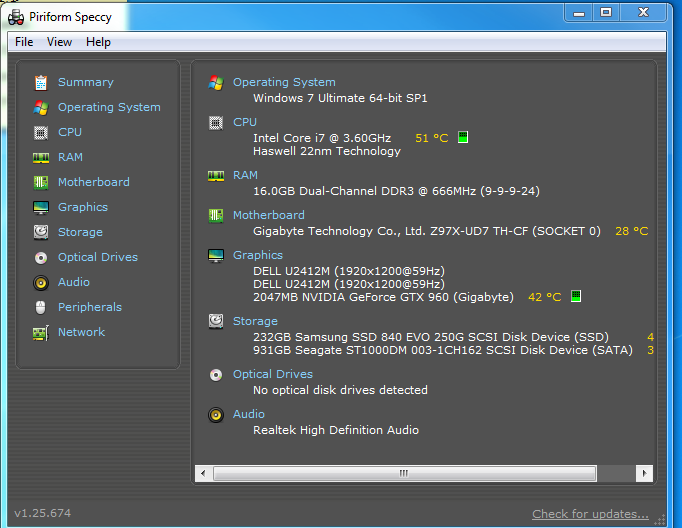Open the RAM sidebar section

click(x=70, y=157)
